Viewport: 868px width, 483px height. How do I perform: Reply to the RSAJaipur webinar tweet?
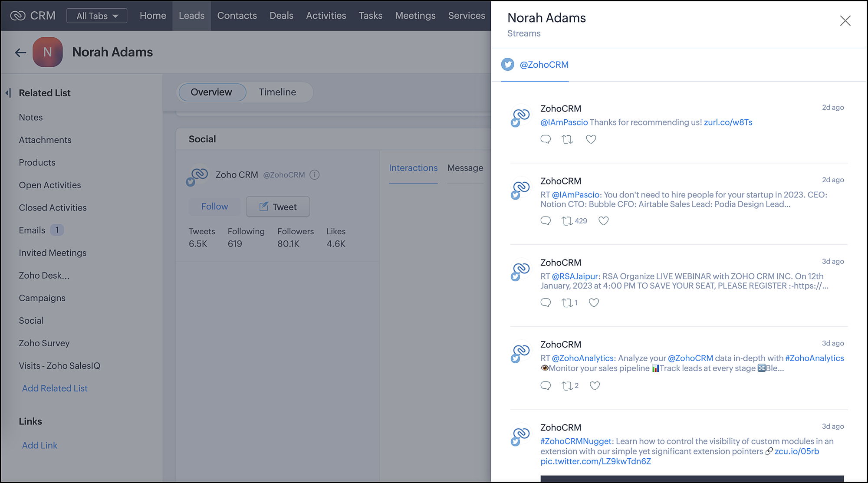[546, 302]
